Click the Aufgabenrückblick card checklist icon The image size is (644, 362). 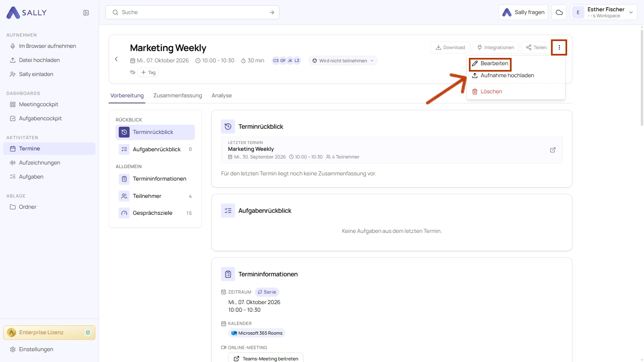click(x=228, y=210)
